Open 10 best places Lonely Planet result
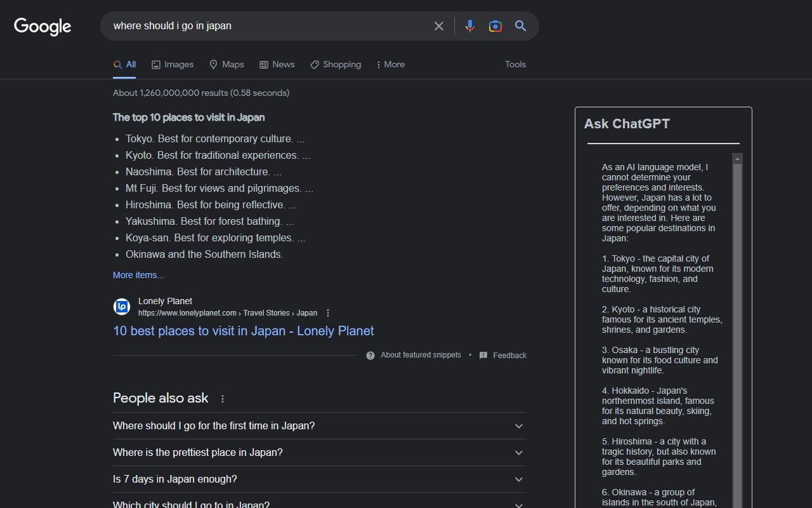Screen dimensions: 812x508 pos(244,331)
